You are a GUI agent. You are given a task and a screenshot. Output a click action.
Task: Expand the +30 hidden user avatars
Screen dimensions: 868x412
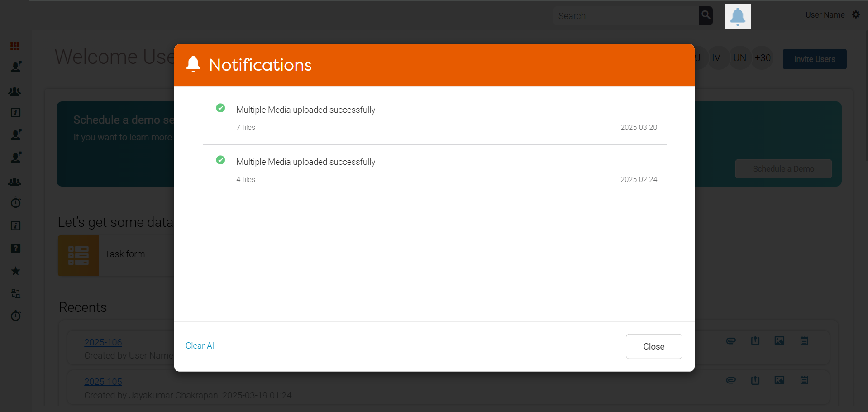coord(762,57)
